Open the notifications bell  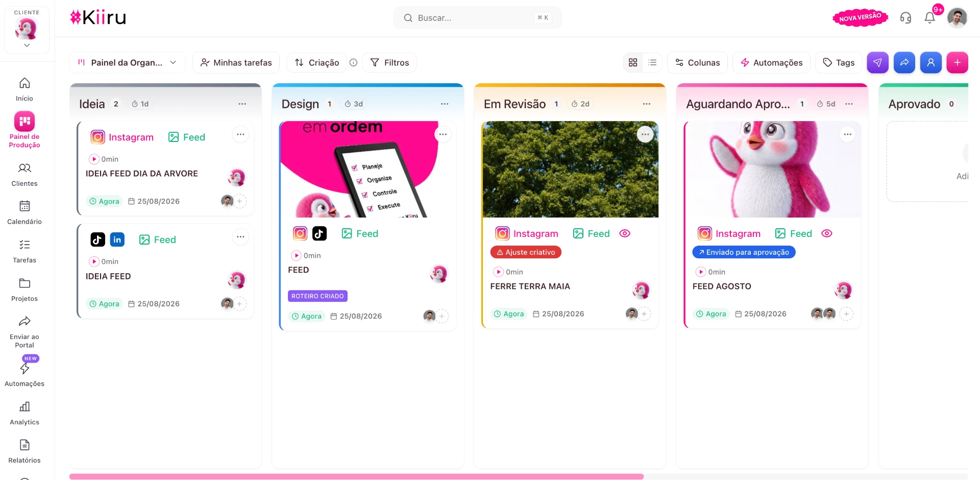(929, 18)
